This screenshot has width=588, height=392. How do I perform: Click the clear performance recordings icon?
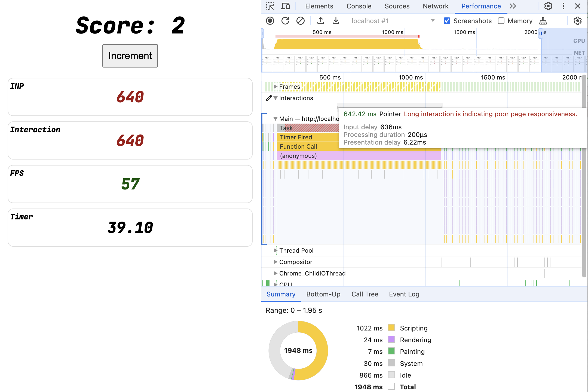click(300, 20)
